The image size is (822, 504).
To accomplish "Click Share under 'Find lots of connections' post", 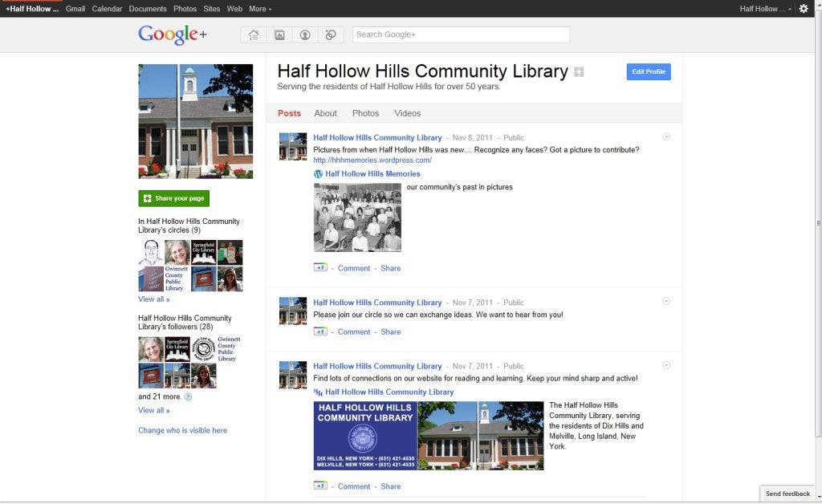I will coord(391,486).
